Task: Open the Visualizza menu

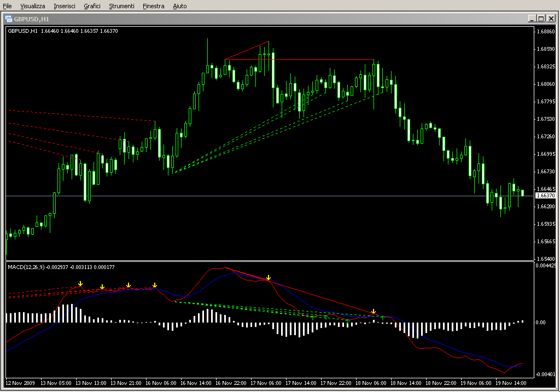Action: pyautogui.click(x=32, y=6)
